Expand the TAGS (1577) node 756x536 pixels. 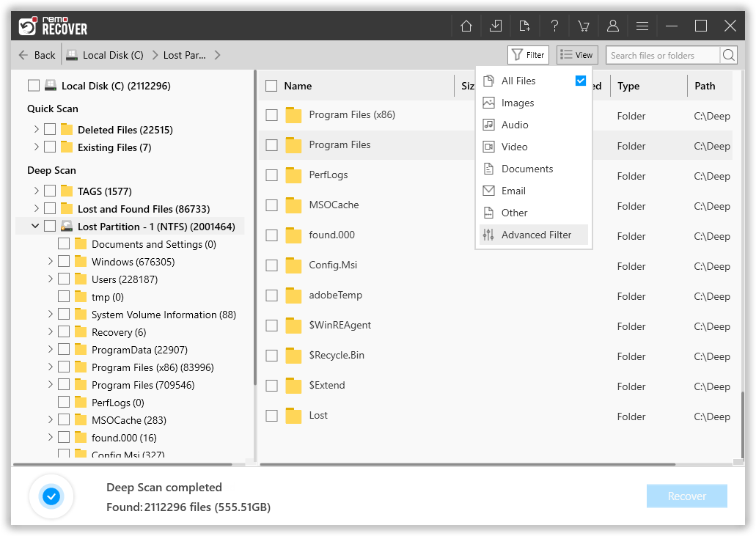click(x=36, y=191)
